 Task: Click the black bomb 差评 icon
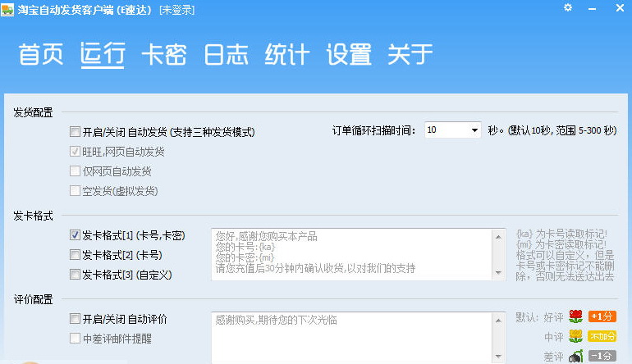tap(575, 356)
